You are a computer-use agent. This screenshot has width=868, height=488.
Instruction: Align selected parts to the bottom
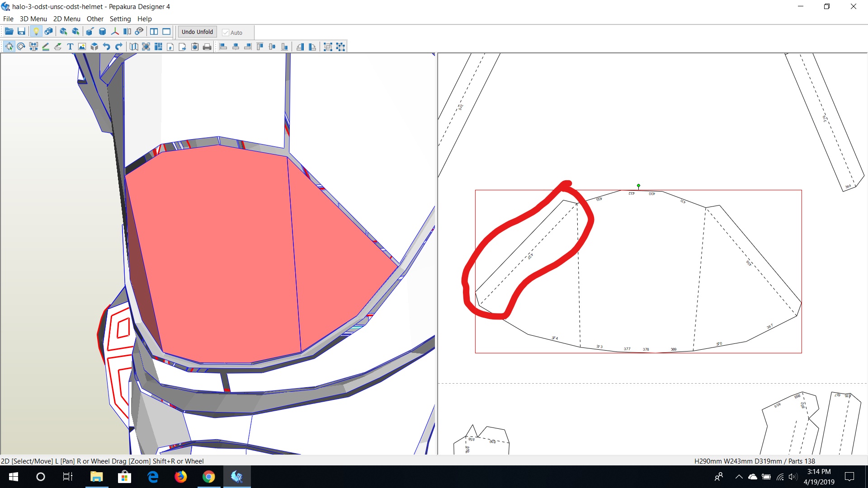point(284,47)
